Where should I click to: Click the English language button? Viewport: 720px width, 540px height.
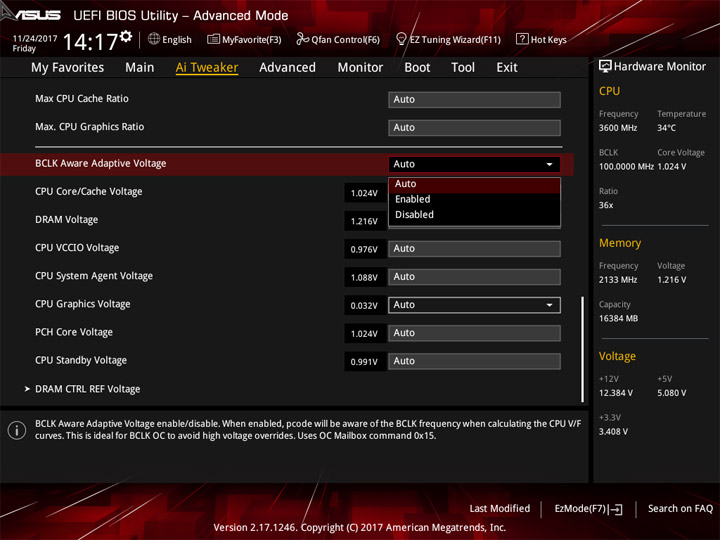[170, 39]
